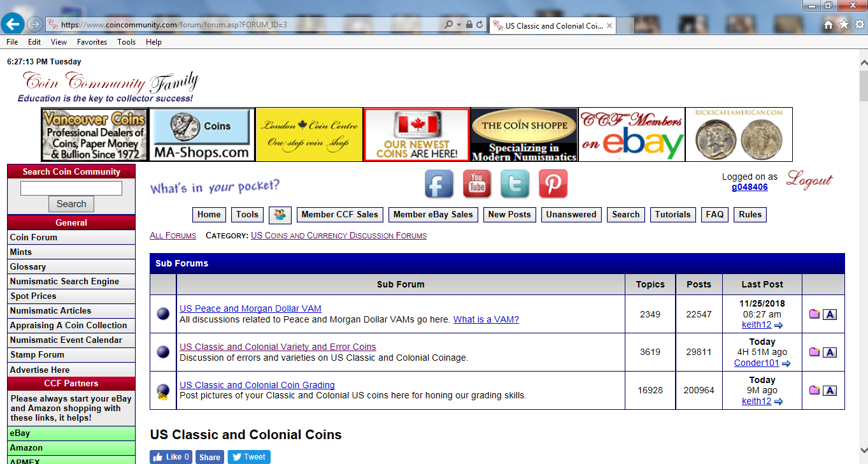Open Vancouver Coins banner ad
The image size is (868, 464).
tap(94, 134)
